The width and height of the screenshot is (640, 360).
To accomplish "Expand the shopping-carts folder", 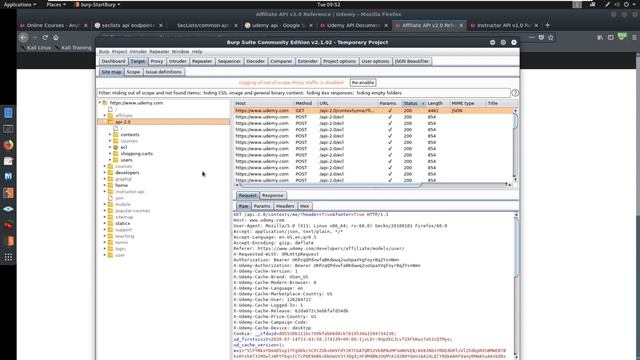I will pyautogui.click(x=110, y=153).
